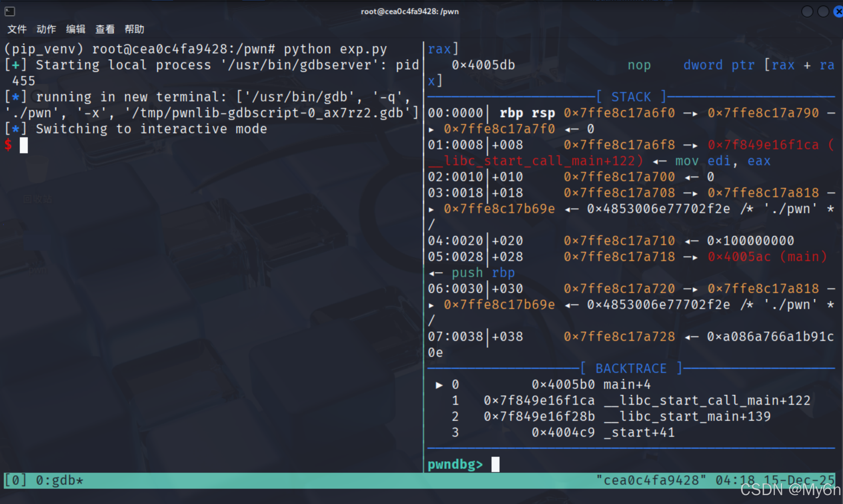Image resolution: width=843 pixels, height=504 pixels.
Task: Click the terminal icon in title bar
Action: click(10, 11)
